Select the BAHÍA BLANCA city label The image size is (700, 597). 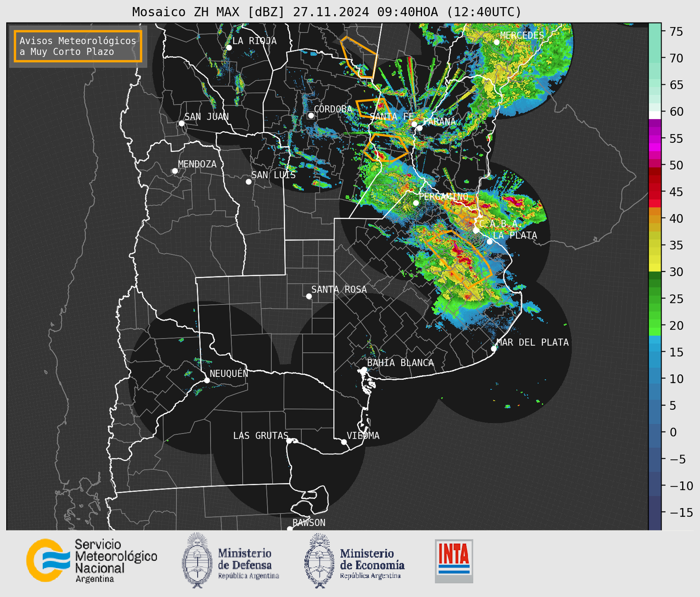[400, 363]
